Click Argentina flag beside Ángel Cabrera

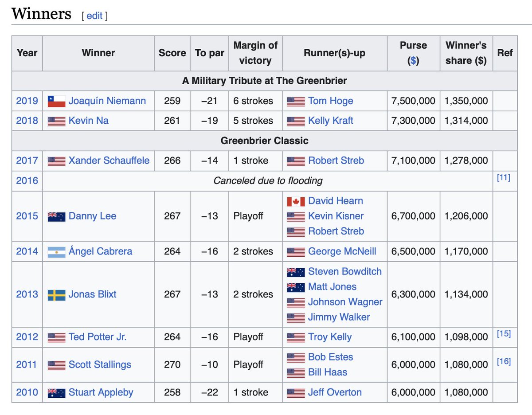point(56,252)
